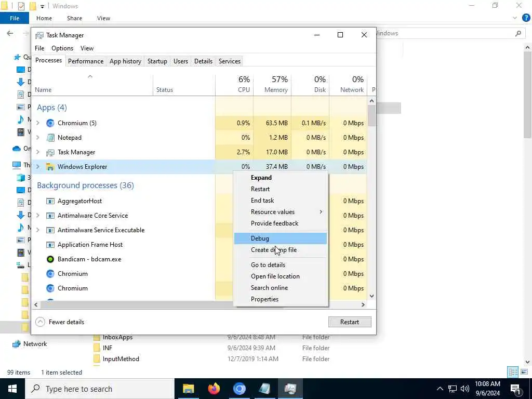Choose Restart in the context menu

281,189
